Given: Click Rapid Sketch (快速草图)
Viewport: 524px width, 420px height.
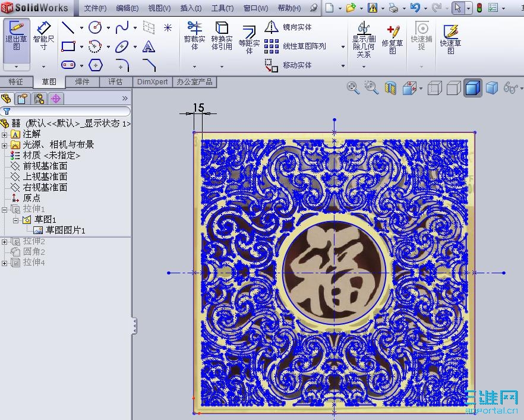Looking at the screenshot, I should click(x=450, y=39).
